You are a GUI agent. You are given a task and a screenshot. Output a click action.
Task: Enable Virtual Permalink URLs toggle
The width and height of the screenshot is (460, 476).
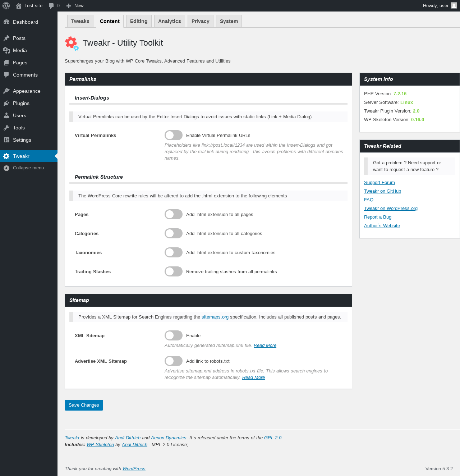(x=174, y=135)
